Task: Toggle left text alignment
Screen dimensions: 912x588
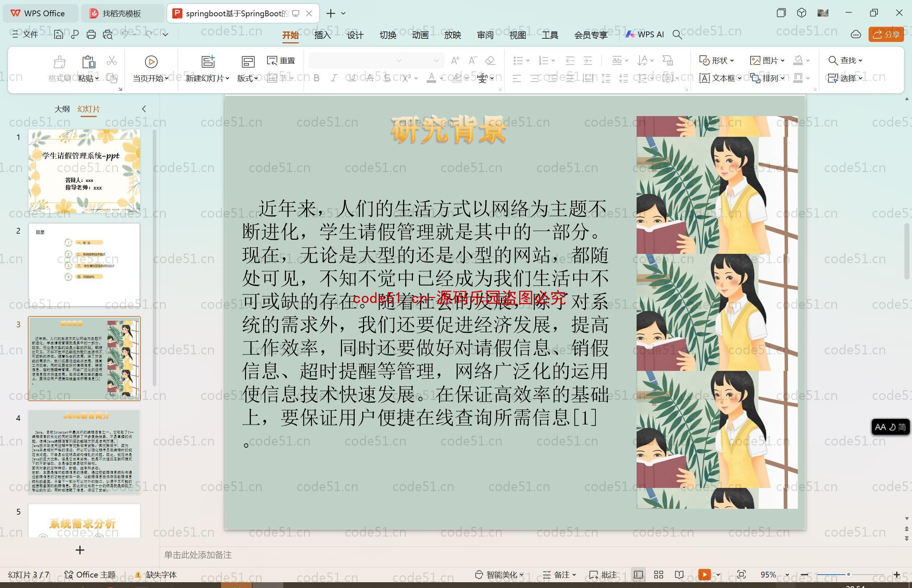Action: click(x=516, y=78)
